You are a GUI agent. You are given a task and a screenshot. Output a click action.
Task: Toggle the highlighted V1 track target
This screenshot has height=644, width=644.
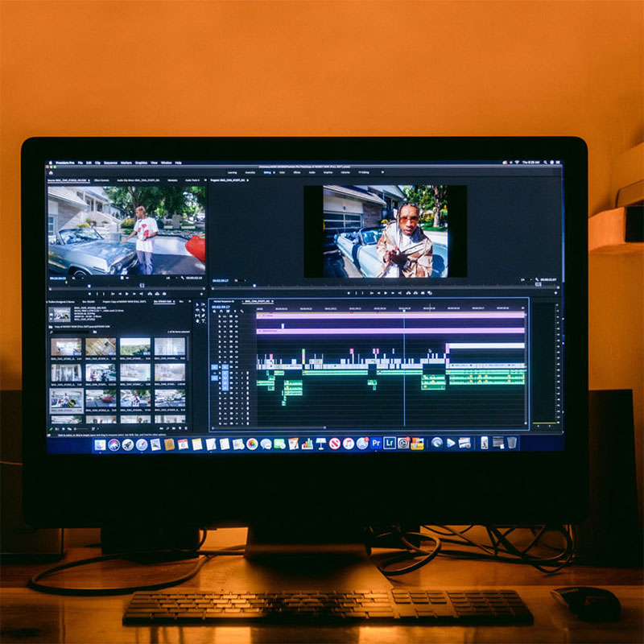coord(225,366)
